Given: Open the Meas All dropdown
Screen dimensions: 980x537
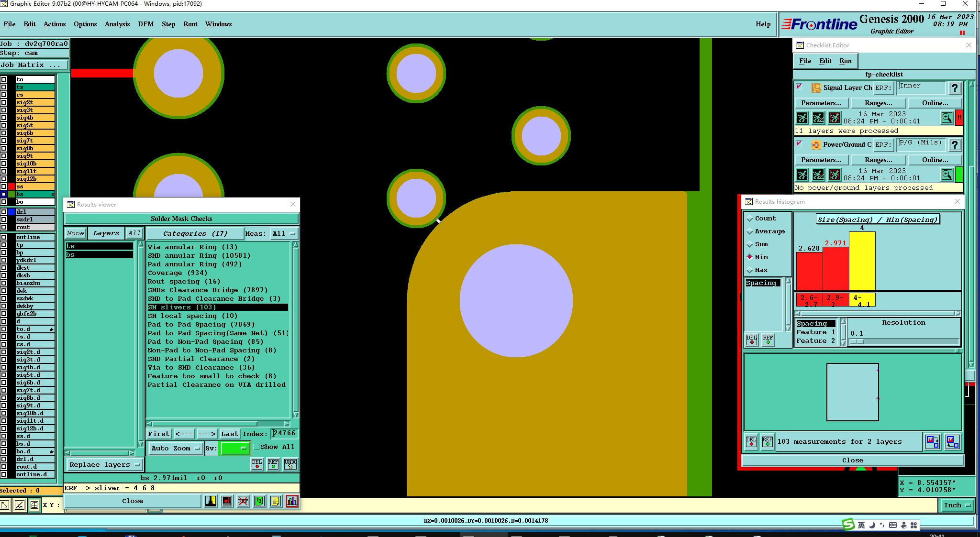Looking at the screenshot, I should click(x=284, y=233).
